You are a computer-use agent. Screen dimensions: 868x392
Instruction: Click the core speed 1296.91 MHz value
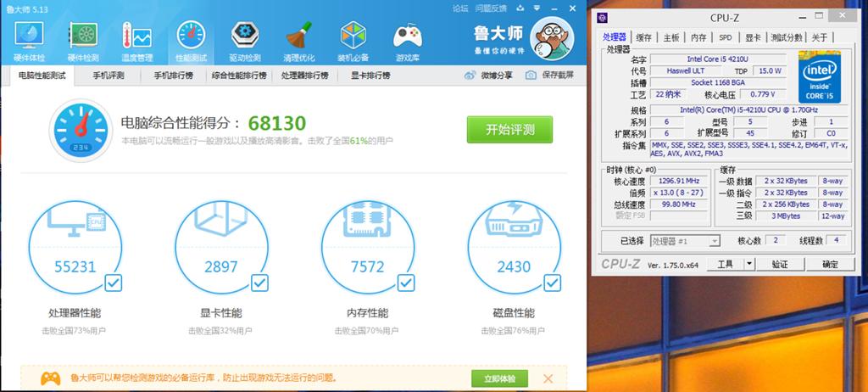(x=679, y=182)
